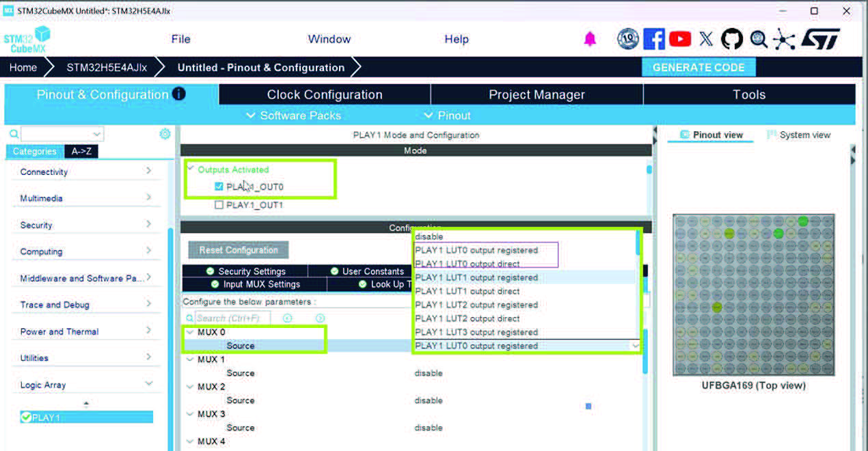Select PLAY1 in the Logic Array list
The height and width of the screenshot is (451, 868).
point(86,417)
